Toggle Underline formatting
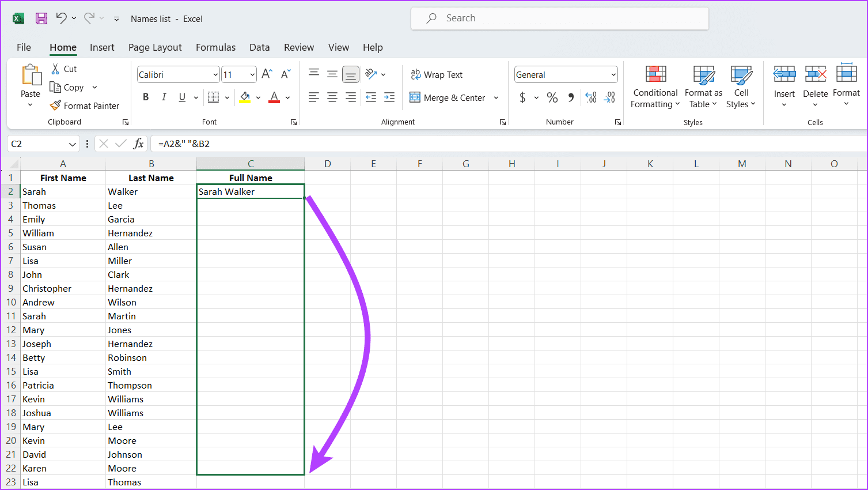The height and width of the screenshot is (490, 868). pos(182,97)
